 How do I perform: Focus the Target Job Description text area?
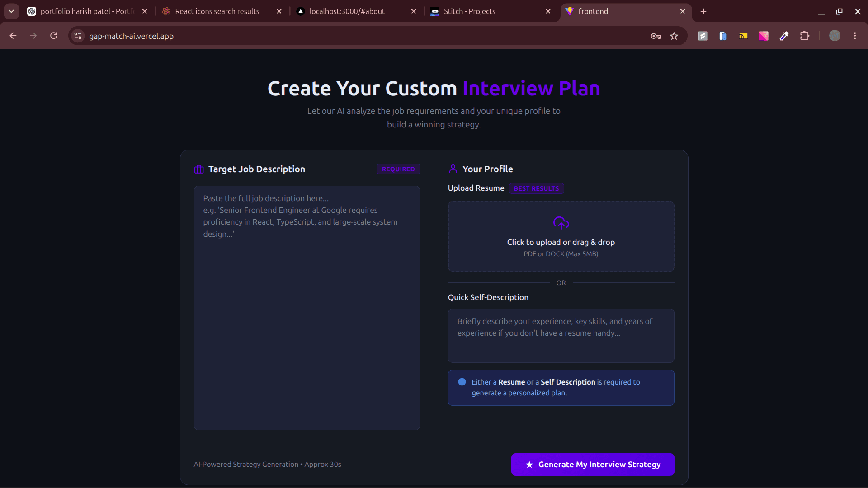click(x=307, y=308)
